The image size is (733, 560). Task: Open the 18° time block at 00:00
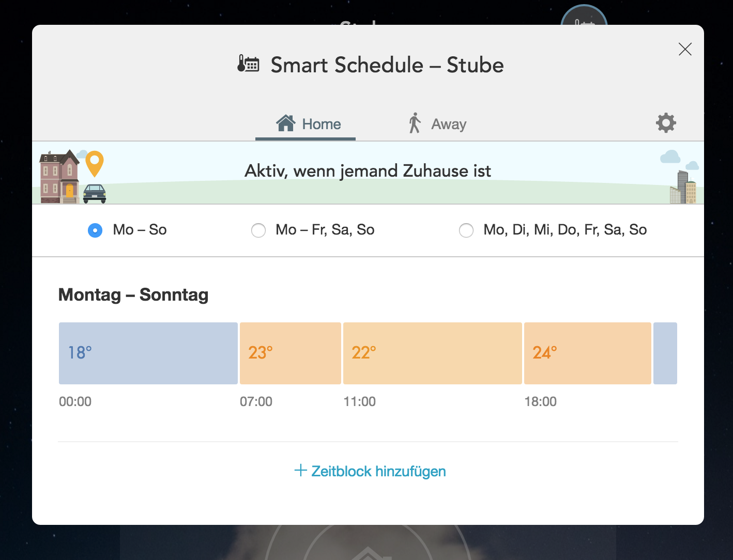pos(148,353)
